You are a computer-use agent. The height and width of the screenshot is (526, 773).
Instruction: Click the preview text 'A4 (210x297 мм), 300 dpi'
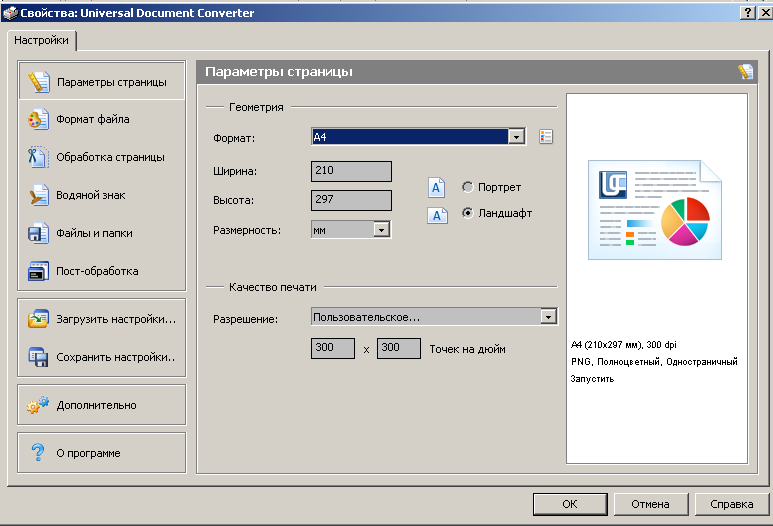pos(624,345)
